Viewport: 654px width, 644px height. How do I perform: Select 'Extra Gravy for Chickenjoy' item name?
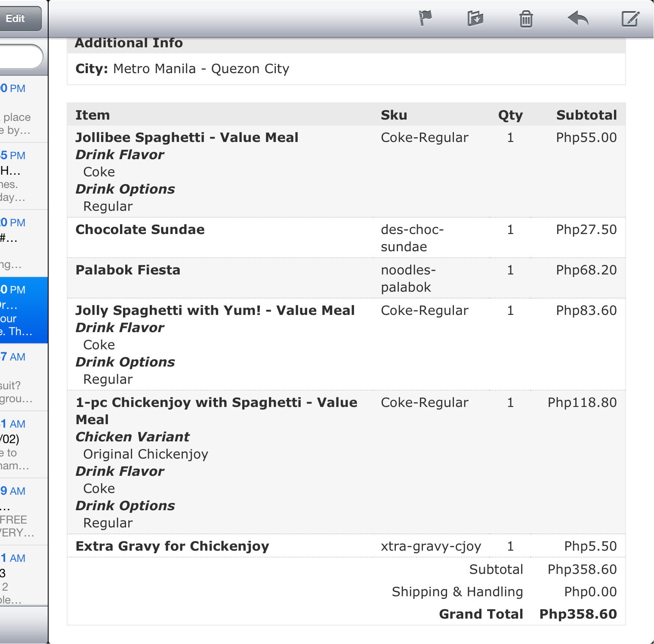point(172,546)
